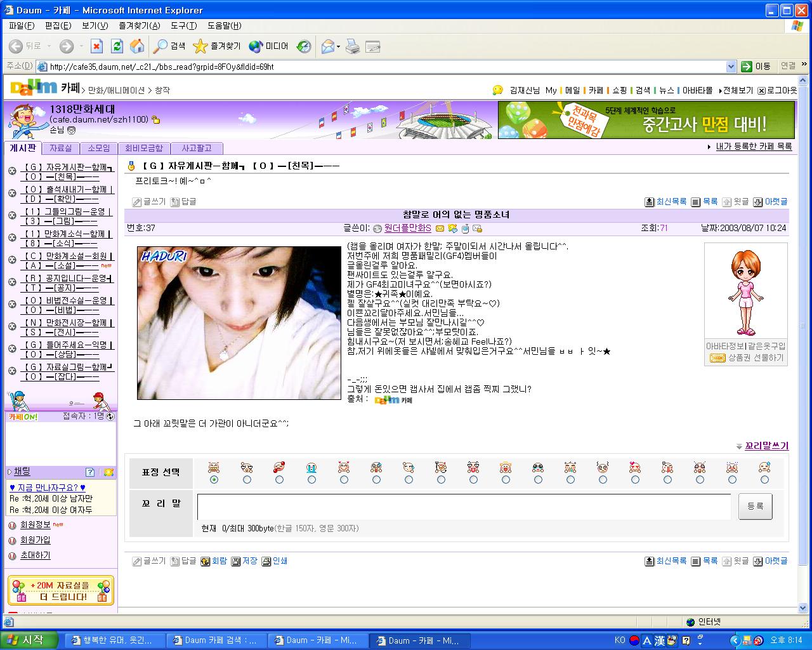
Task: Open the 미디어 media toolbar button
Action: coord(269,46)
